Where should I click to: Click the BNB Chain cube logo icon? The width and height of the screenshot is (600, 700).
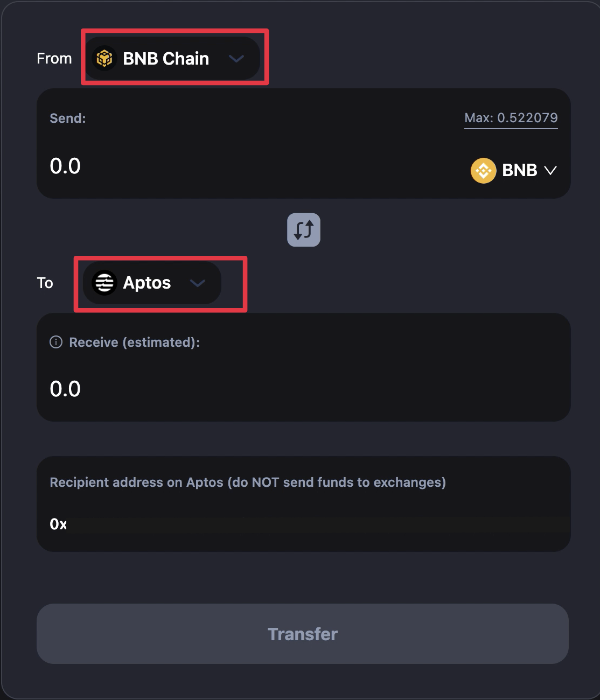(104, 58)
